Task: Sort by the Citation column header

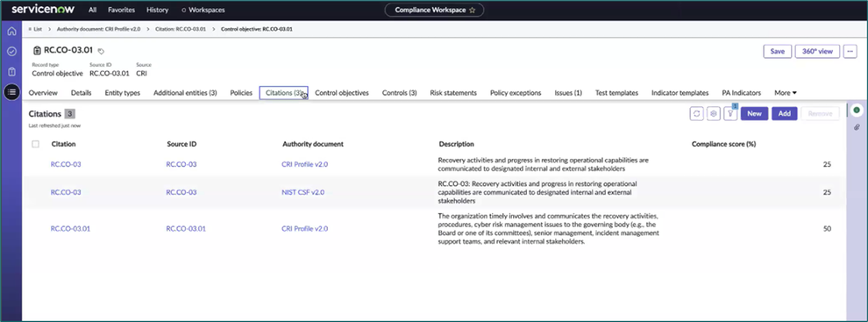Action: pyautogui.click(x=64, y=144)
